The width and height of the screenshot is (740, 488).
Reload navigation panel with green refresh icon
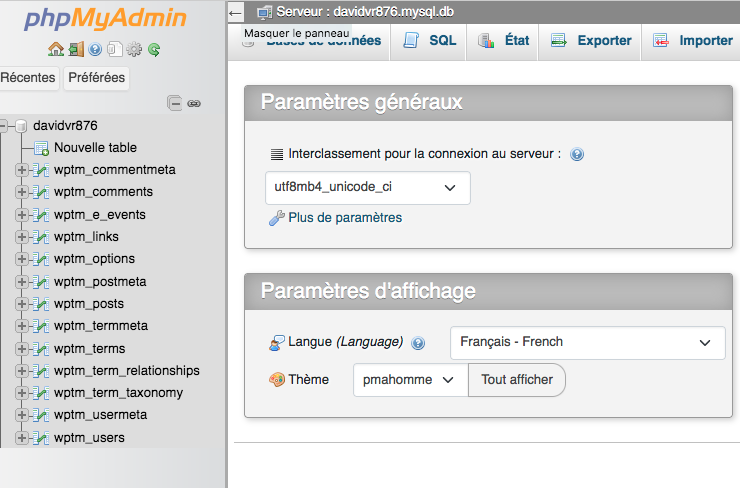[x=153, y=49]
